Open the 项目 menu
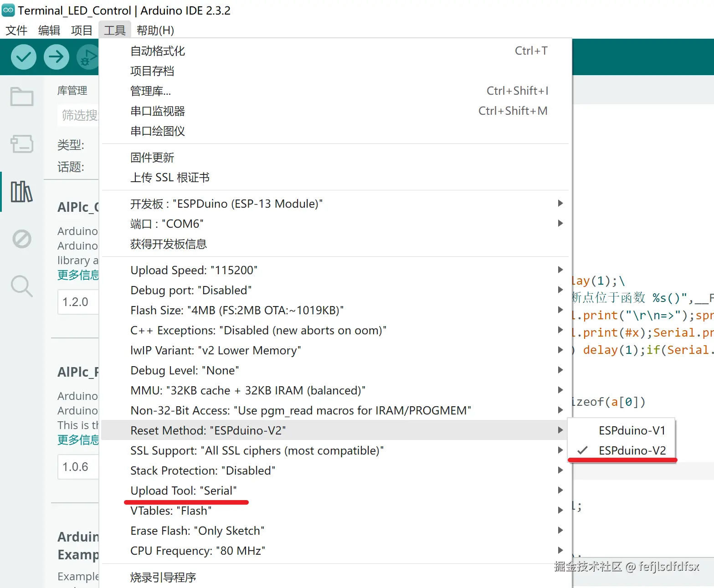714x588 pixels. tap(82, 30)
